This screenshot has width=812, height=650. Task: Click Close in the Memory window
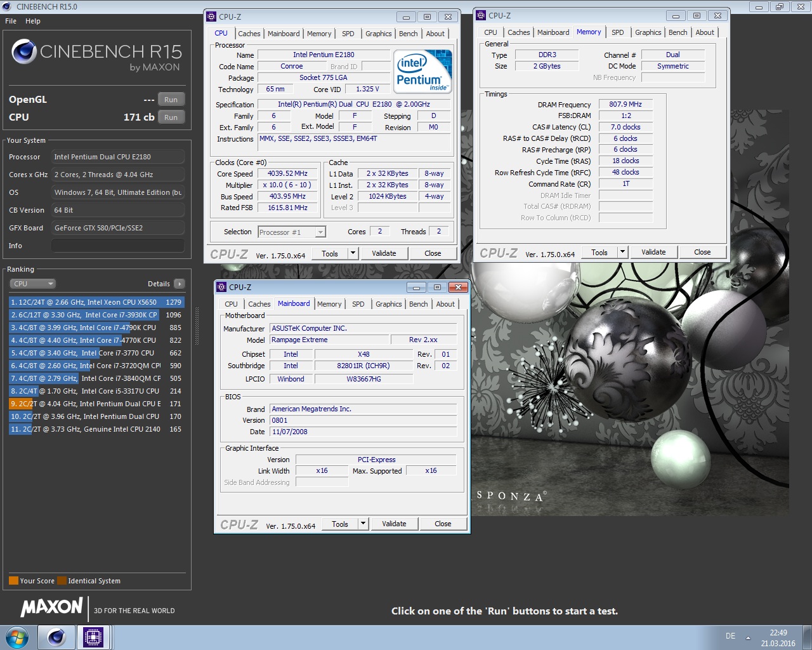coord(702,252)
